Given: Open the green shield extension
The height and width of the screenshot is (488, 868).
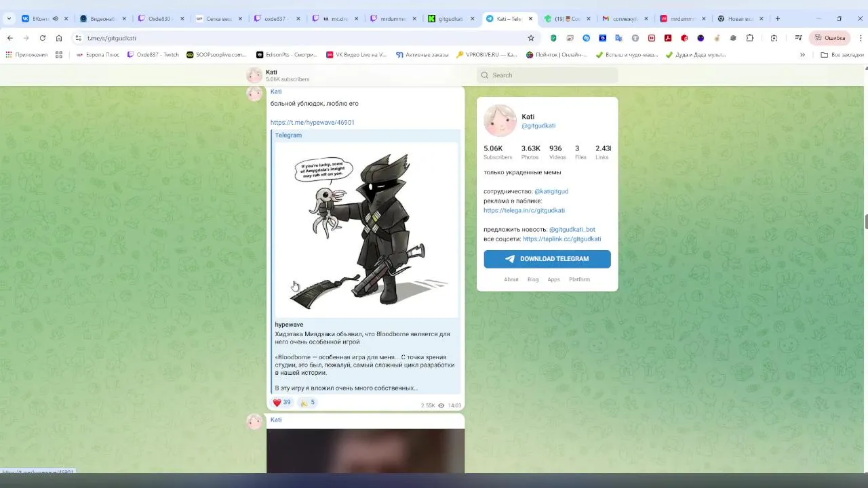Looking at the screenshot, I should pyautogui.click(x=553, y=38).
